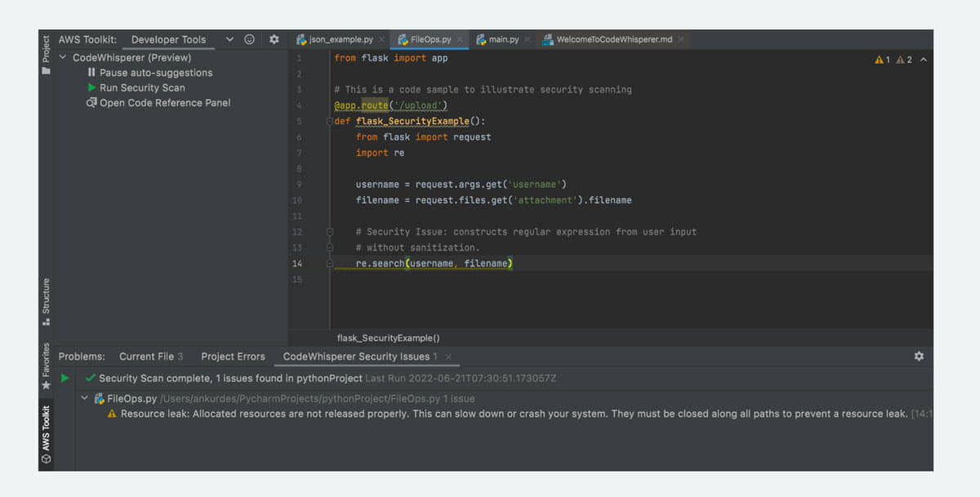
Task: Click the pause icon beside auto-suggestions
Action: 91,73
